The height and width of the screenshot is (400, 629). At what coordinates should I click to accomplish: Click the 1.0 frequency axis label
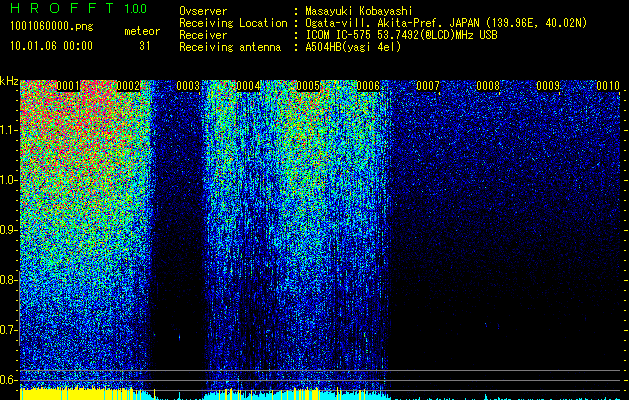(8, 180)
